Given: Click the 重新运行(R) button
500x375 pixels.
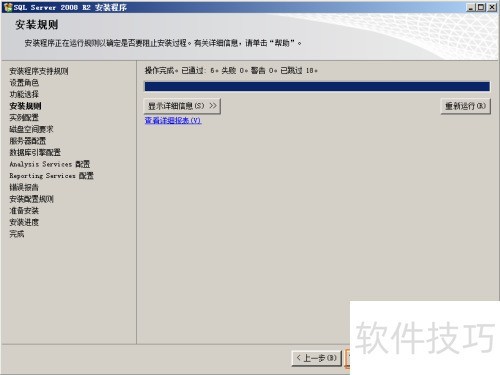Looking at the screenshot, I should 465,106.
